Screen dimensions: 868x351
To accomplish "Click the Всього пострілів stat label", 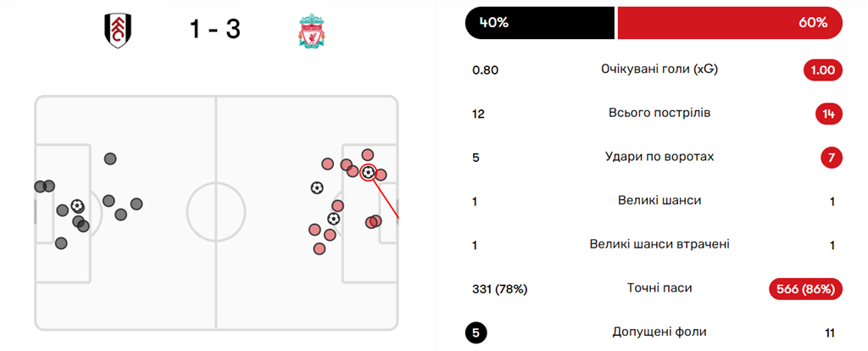I will [659, 113].
